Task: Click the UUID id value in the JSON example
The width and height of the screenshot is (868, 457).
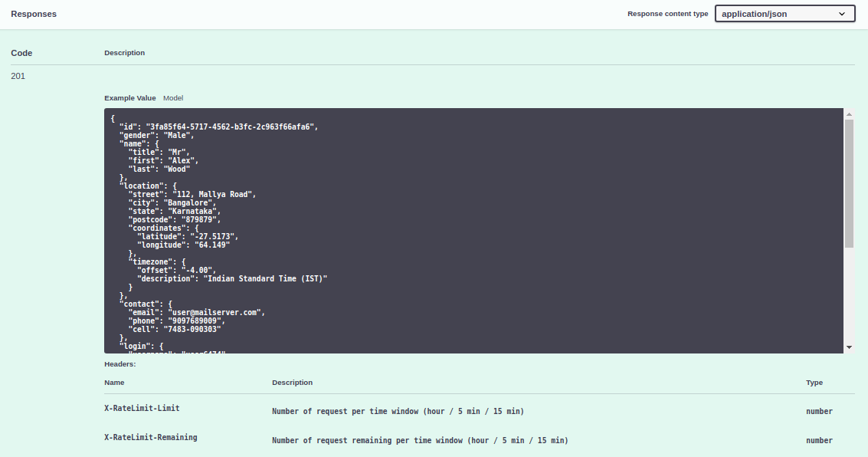Action: (231, 127)
